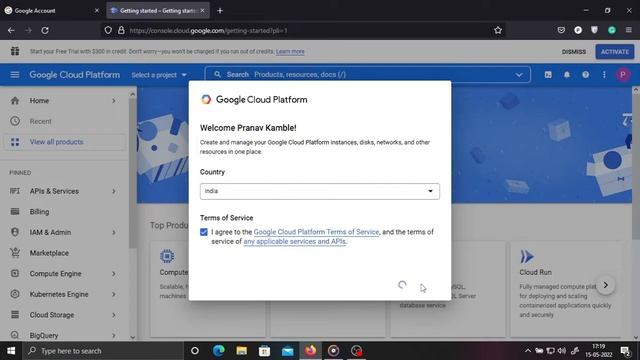Open the navigation hamburger menu
640x360 pixels.
point(15,75)
